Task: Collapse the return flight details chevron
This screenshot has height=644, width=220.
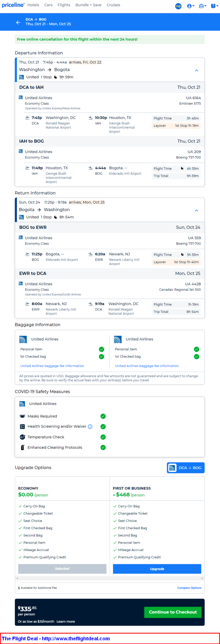Action: pos(196,210)
